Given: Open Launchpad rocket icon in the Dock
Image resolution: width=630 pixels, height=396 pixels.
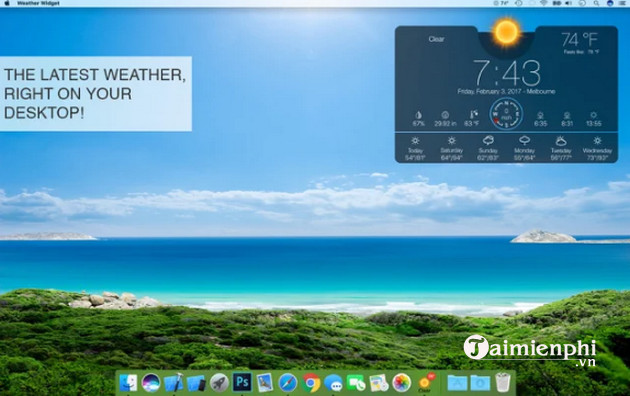Looking at the screenshot, I should pos(219,383).
